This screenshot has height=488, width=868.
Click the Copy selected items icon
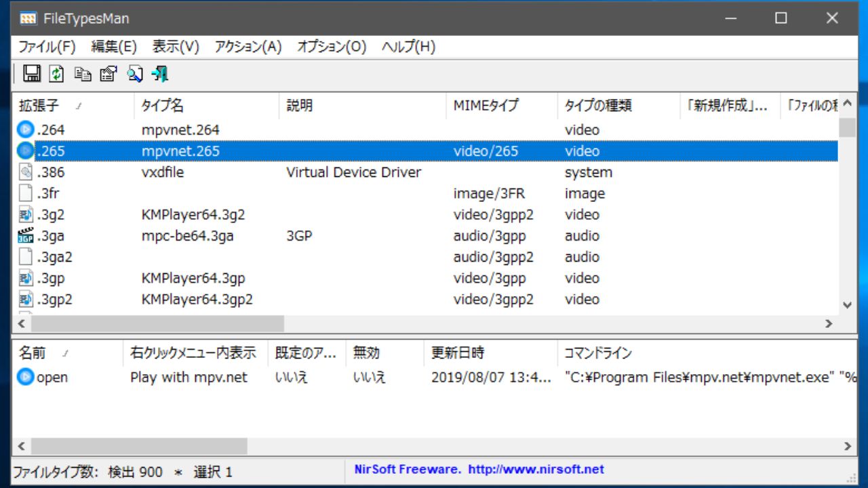[83, 74]
